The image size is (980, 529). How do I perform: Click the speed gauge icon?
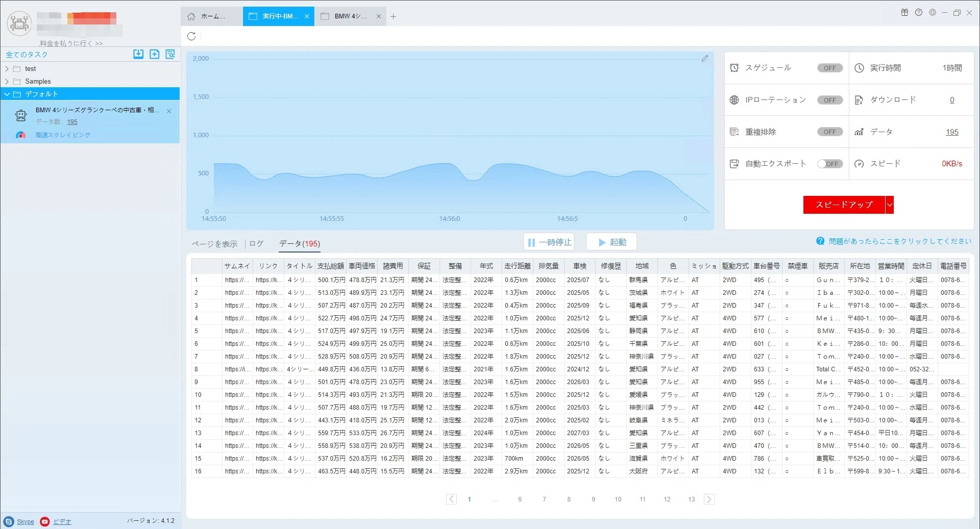(859, 164)
